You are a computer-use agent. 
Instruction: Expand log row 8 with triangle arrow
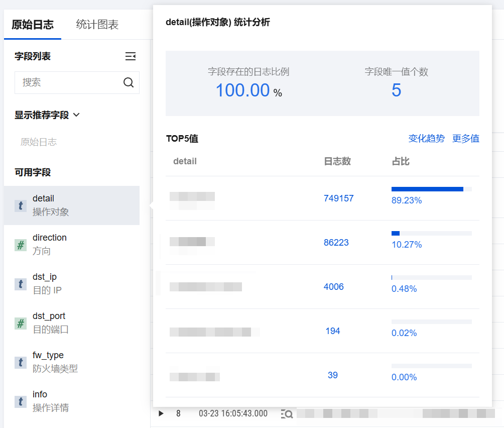click(161, 414)
